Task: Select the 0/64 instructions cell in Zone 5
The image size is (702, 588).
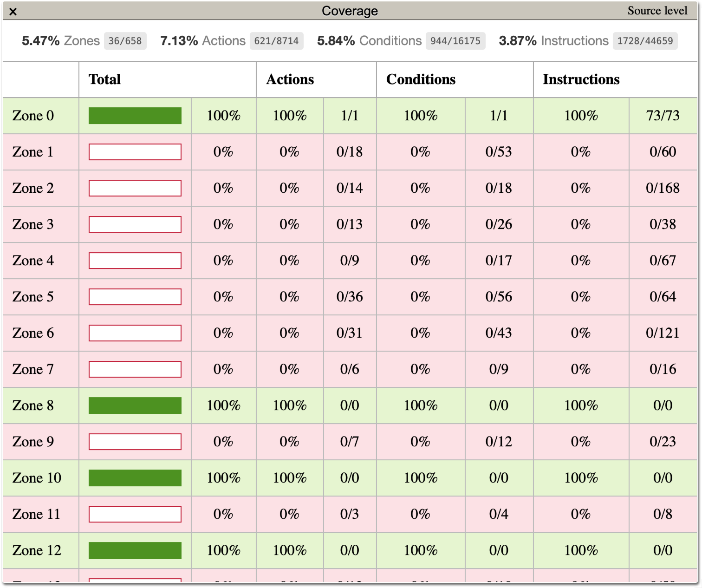Action: coord(663,297)
